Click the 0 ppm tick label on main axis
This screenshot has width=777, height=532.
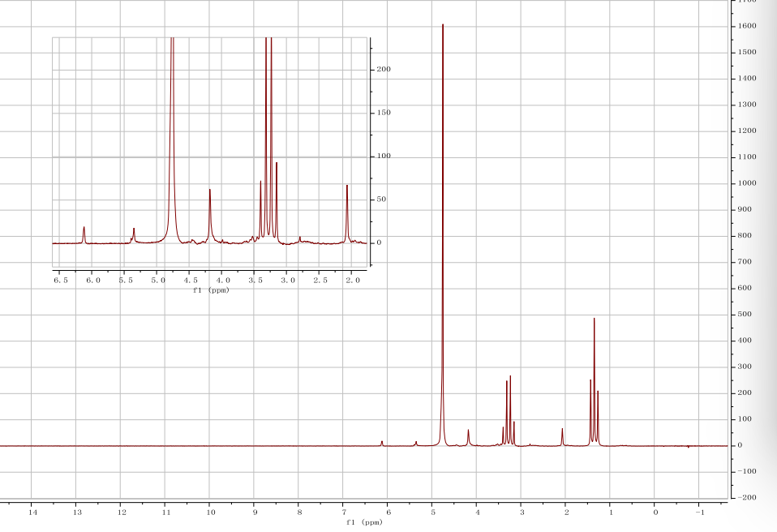coord(655,511)
